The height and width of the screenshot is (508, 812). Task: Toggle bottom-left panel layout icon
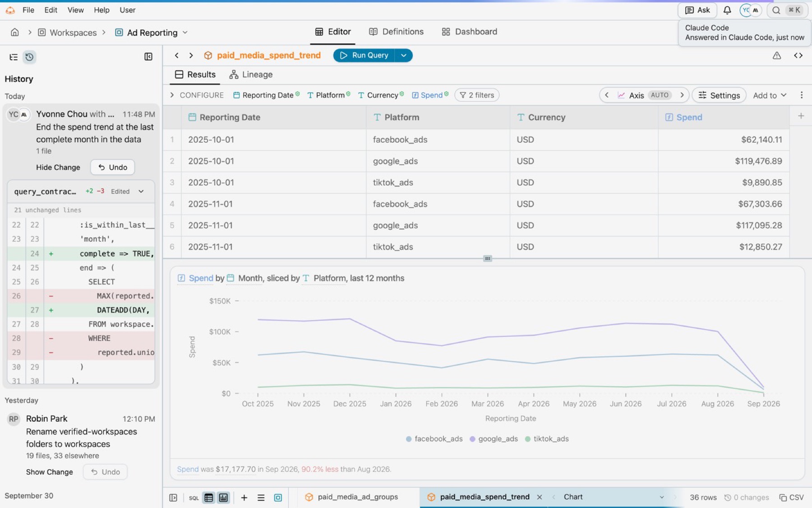173,498
